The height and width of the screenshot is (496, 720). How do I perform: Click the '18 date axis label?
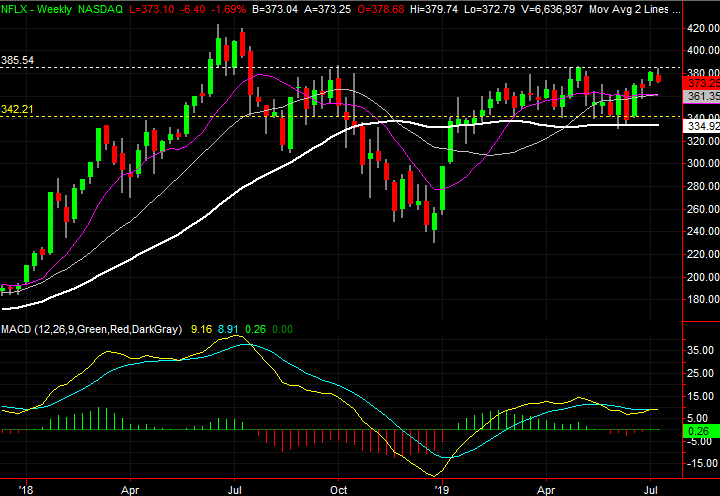pos(26,490)
